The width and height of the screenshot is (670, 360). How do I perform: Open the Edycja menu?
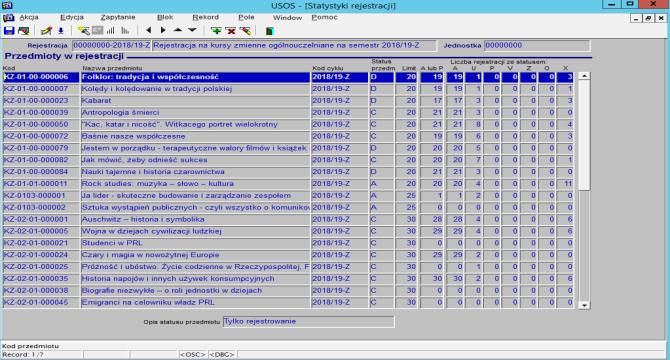click(x=72, y=17)
